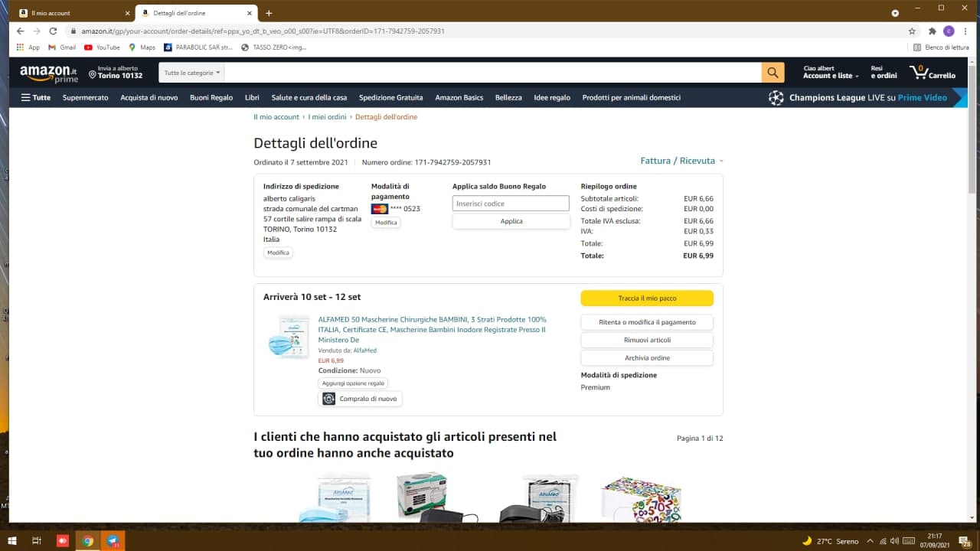Open 'Prodotti per animali domestici'
The height and width of the screenshot is (551, 980).
[632, 98]
